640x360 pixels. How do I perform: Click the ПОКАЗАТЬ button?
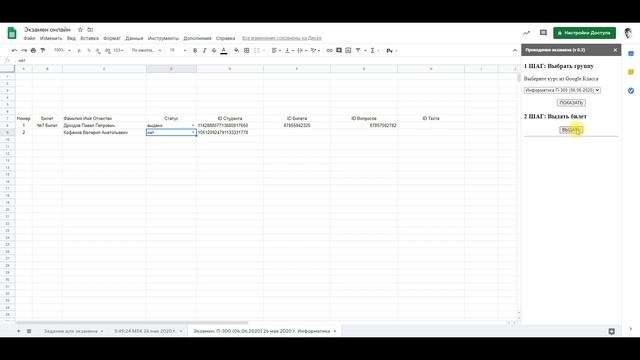[x=571, y=102]
